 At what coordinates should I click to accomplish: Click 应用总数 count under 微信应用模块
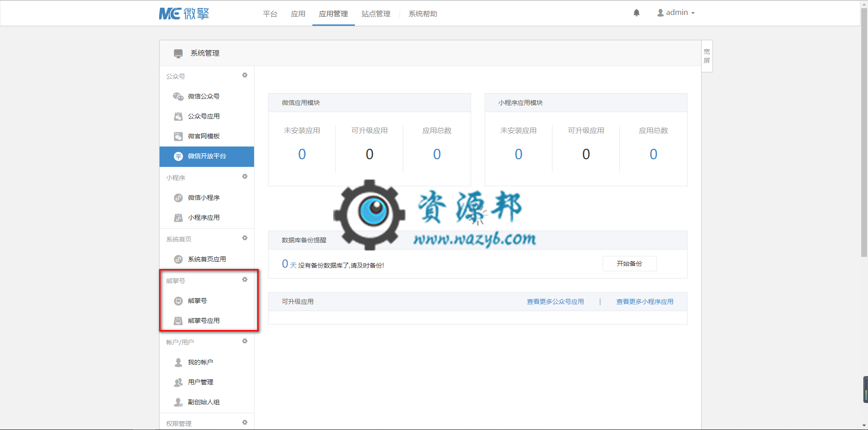point(437,154)
